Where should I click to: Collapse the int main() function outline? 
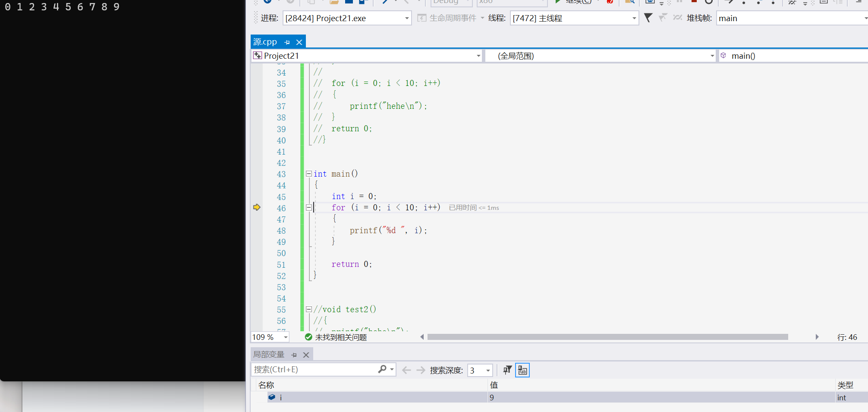[x=309, y=174]
